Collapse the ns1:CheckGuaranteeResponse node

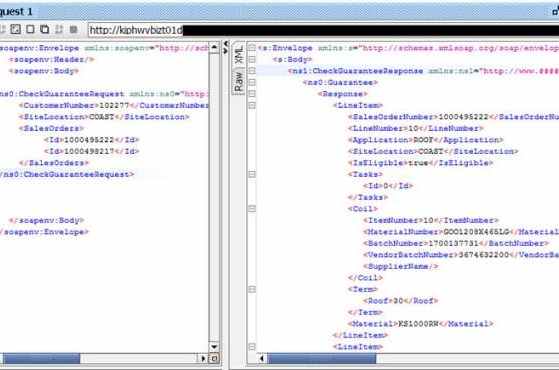252,71
